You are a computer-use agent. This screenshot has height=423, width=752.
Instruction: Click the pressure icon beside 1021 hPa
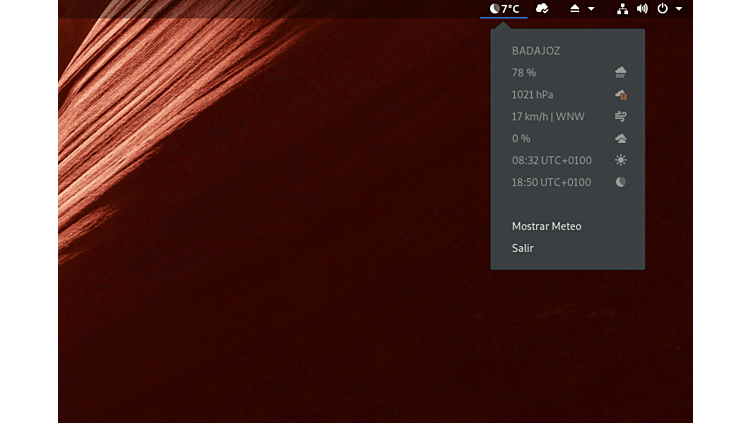pos(621,94)
